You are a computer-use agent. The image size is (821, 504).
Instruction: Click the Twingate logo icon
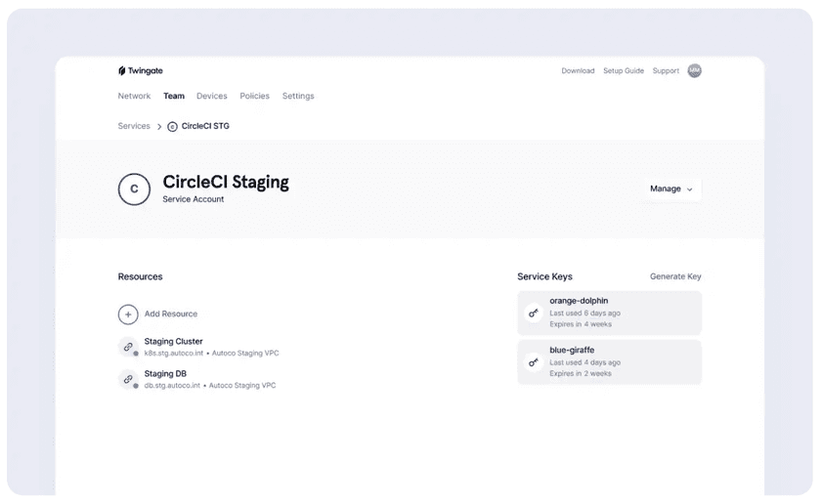122,71
